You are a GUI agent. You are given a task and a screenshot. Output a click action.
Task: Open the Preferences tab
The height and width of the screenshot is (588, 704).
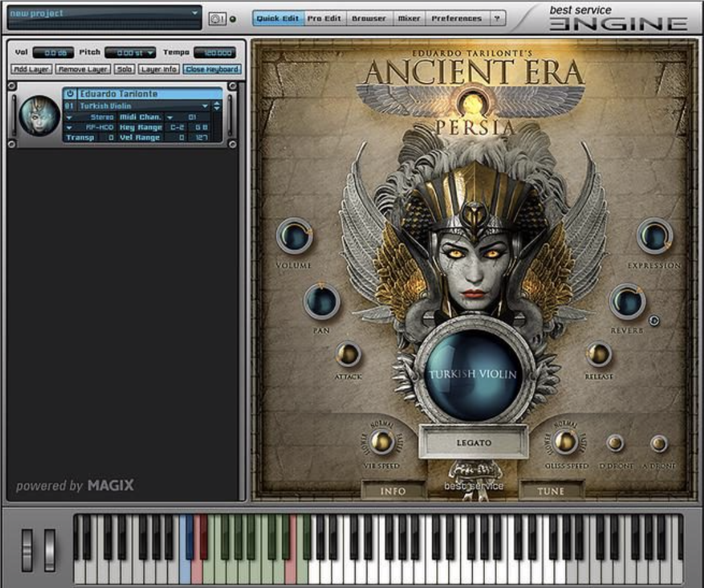[x=457, y=19]
